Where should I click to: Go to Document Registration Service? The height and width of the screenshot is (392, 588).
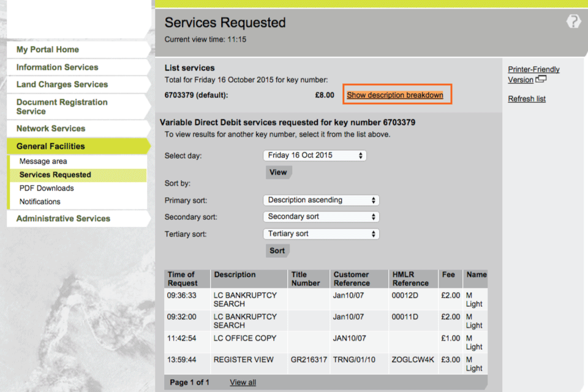coord(61,107)
